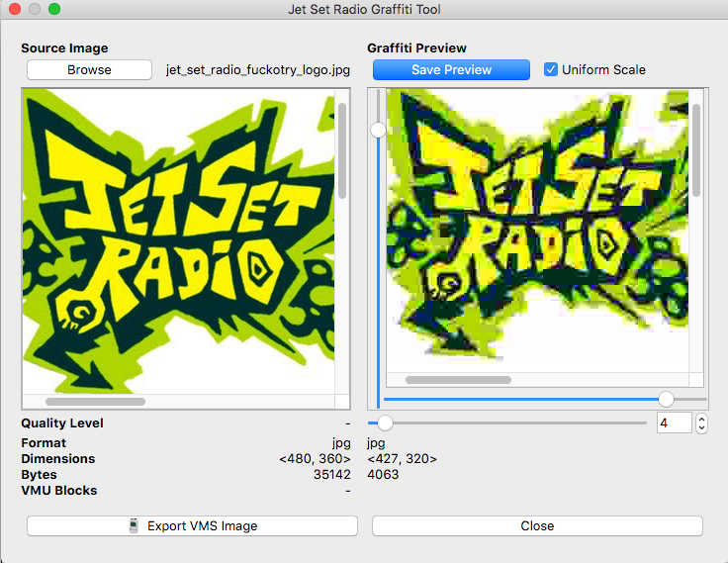Click the Quality Level label

[x=62, y=423]
